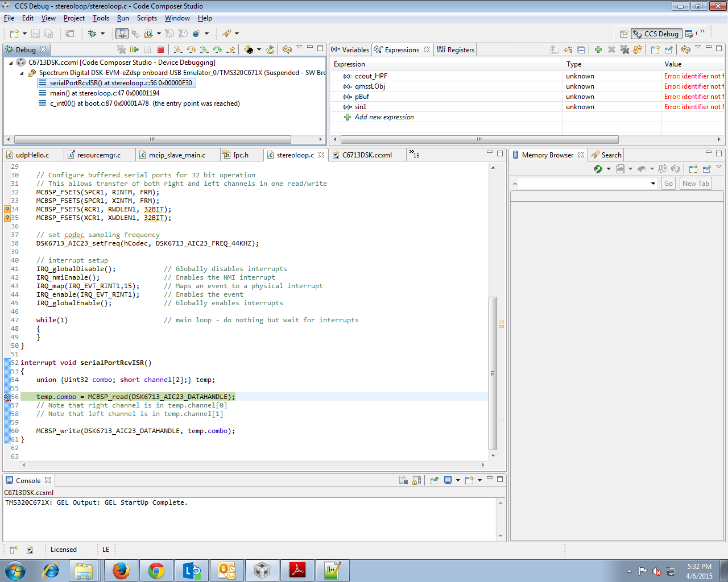728x582 pixels.
Task: Click the Step Over icon in Debug toolbar
Action: click(191, 50)
